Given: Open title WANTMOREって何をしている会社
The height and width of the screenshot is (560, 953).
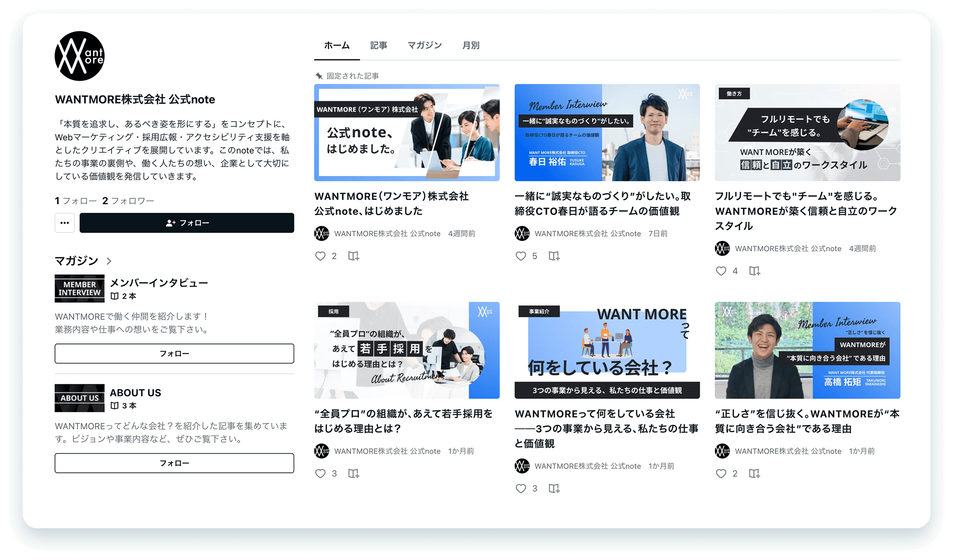Looking at the screenshot, I should pos(607,428).
